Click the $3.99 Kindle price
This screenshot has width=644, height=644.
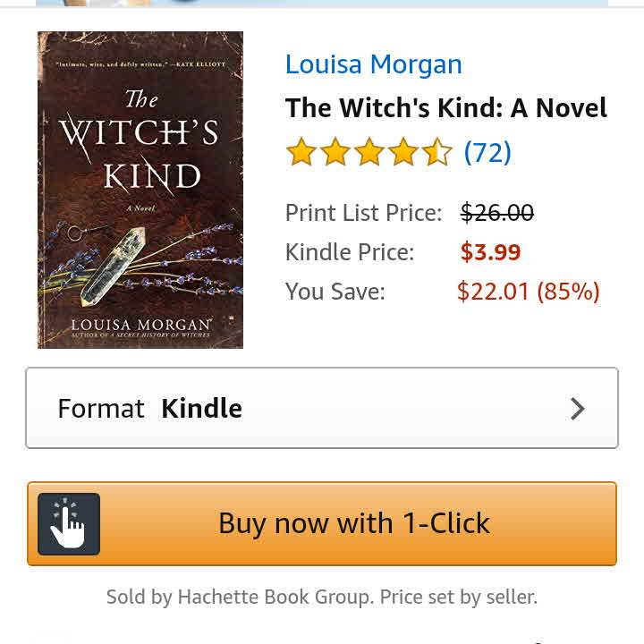coord(490,251)
